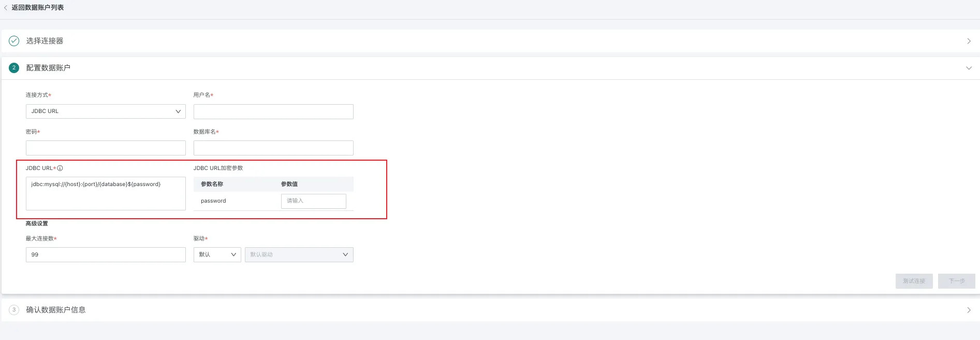The image size is (980, 340).
Task: Expand the 选择连接器 section chevron
Action: click(969, 41)
